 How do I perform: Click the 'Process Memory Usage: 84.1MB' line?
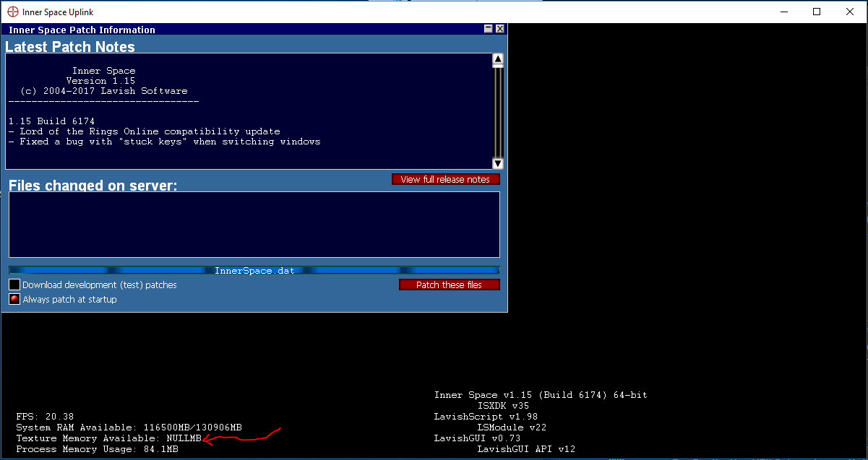tap(97, 449)
